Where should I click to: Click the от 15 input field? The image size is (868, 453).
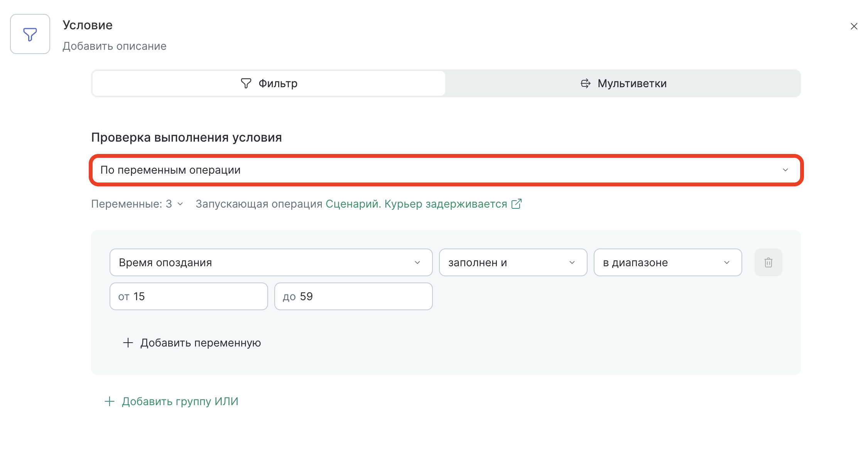pos(189,296)
